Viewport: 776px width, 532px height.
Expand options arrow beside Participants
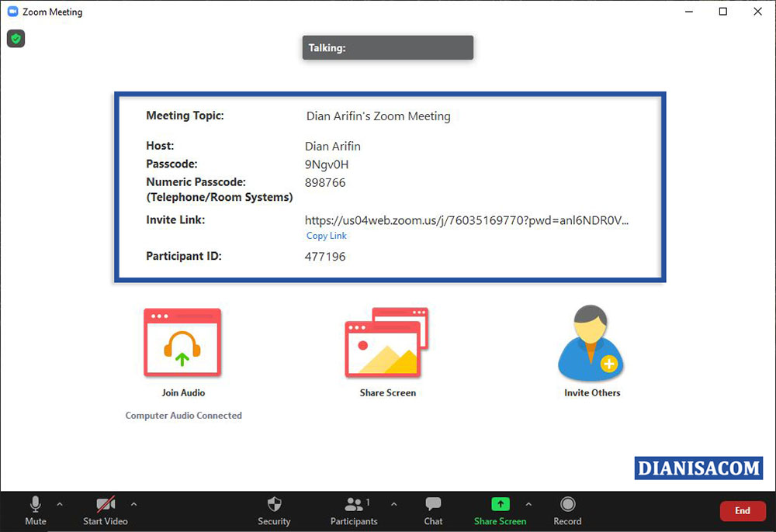(x=393, y=504)
